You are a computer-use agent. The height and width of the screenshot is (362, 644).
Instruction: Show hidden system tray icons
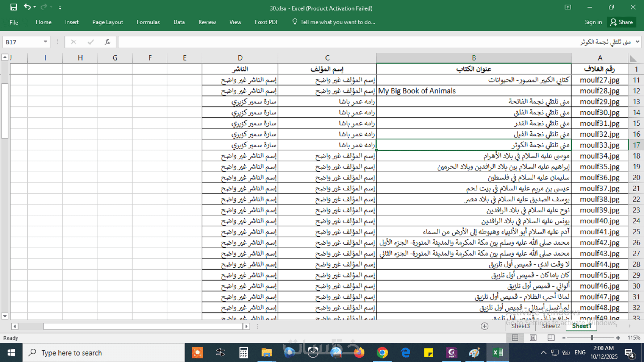pos(543,353)
